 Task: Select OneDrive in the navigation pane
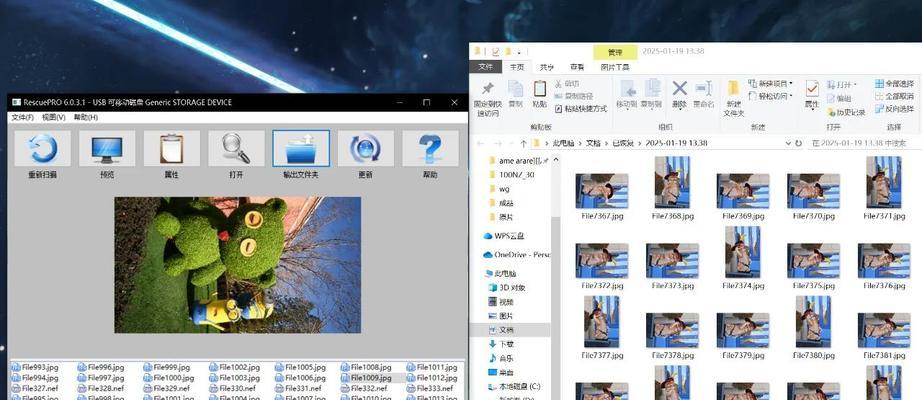coord(516,255)
